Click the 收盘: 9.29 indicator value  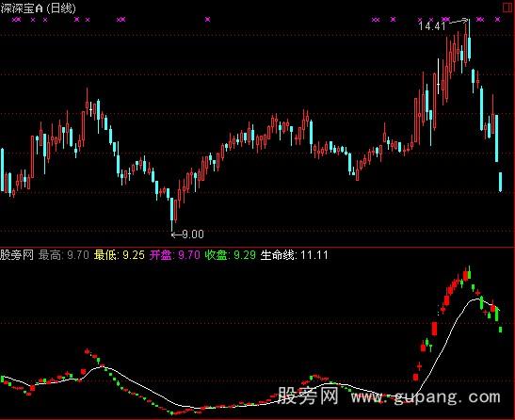click(231, 255)
